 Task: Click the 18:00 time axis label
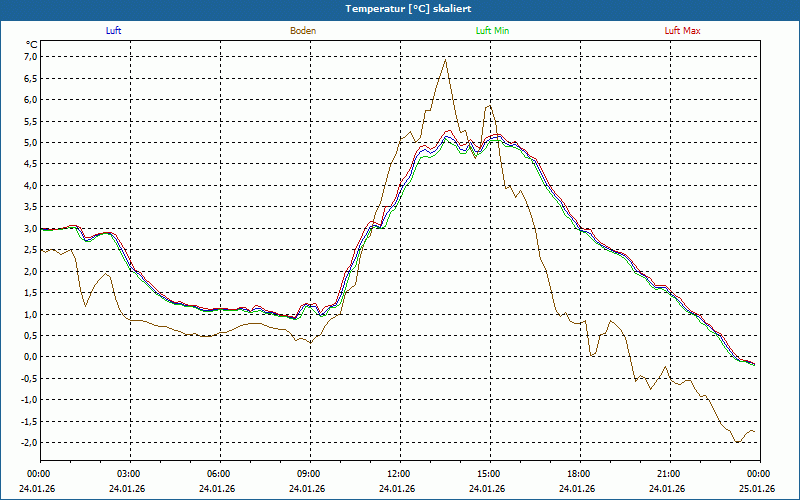(x=579, y=474)
